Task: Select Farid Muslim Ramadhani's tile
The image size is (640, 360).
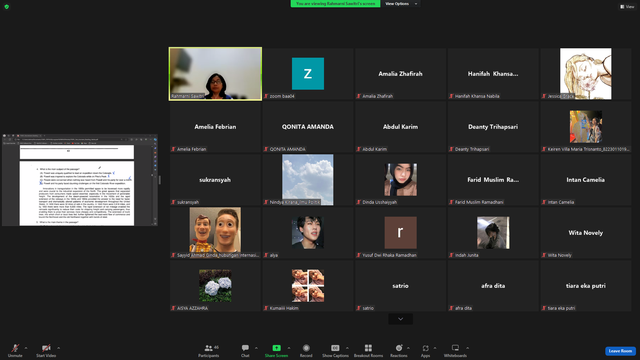Action: click(x=493, y=180)
